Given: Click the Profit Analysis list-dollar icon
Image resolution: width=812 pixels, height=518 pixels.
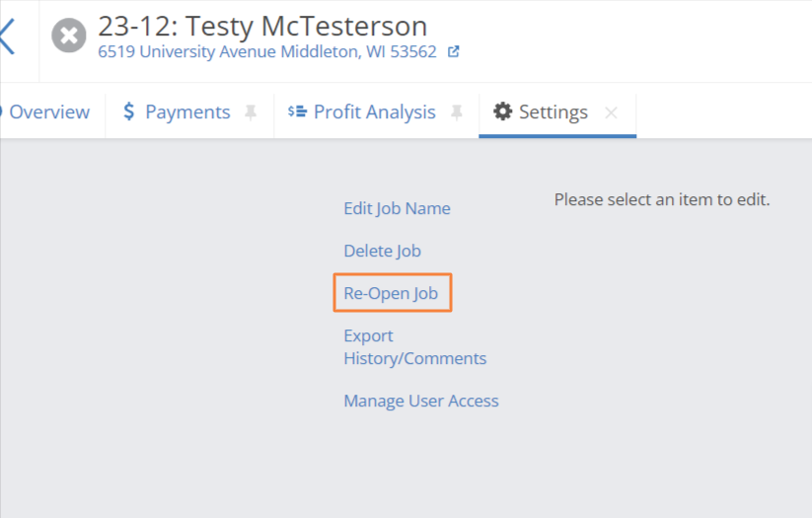Looking at the screenshot, I should [x=297, y=111].
